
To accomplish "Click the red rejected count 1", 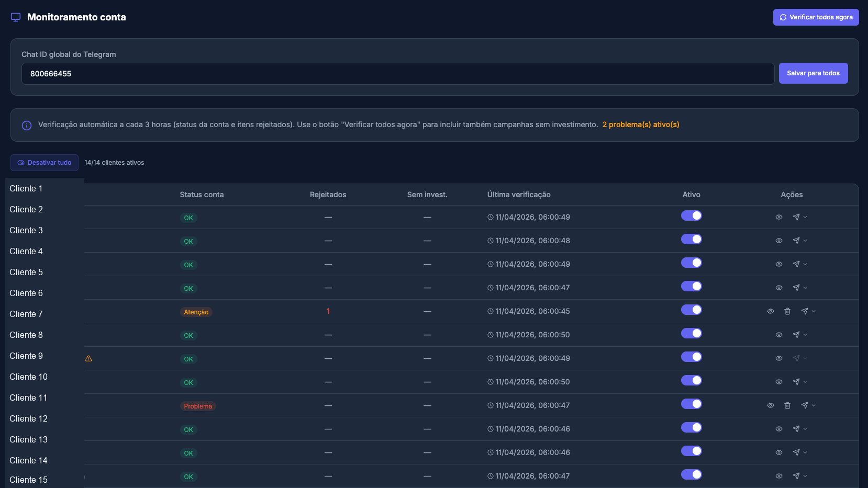I will point(328,311).
